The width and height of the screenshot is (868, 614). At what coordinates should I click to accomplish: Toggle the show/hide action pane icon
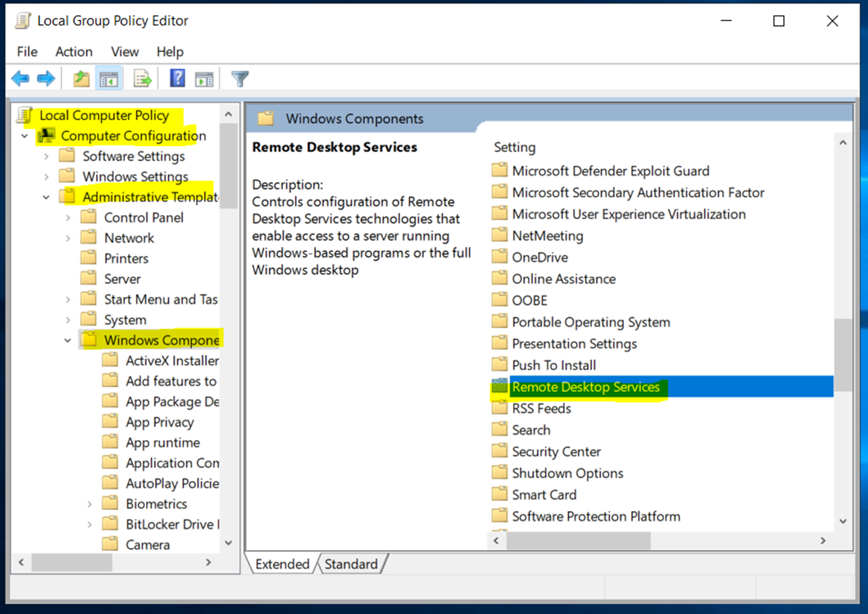point(204,79)
